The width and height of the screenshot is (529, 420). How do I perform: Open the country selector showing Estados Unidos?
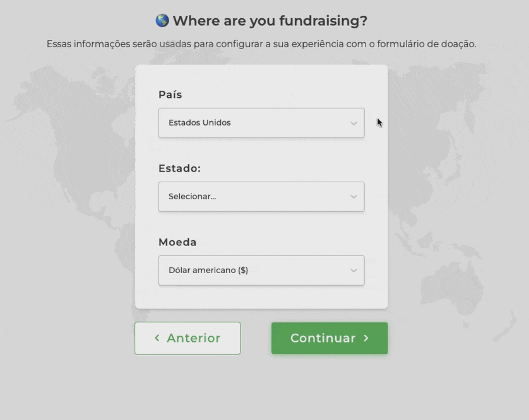[x=261, y=122]
